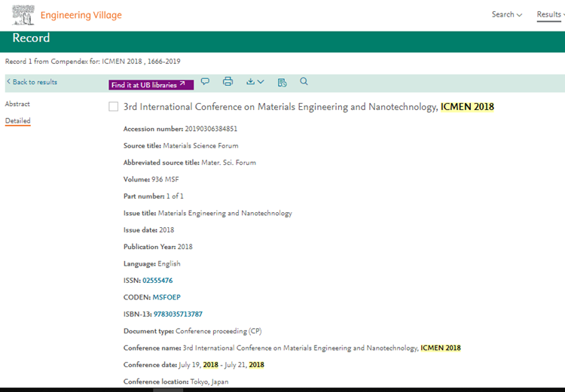Click the magnifier search icon in the toolbar
This screenshot has width=565, height=392.
[x=304, y=81]
